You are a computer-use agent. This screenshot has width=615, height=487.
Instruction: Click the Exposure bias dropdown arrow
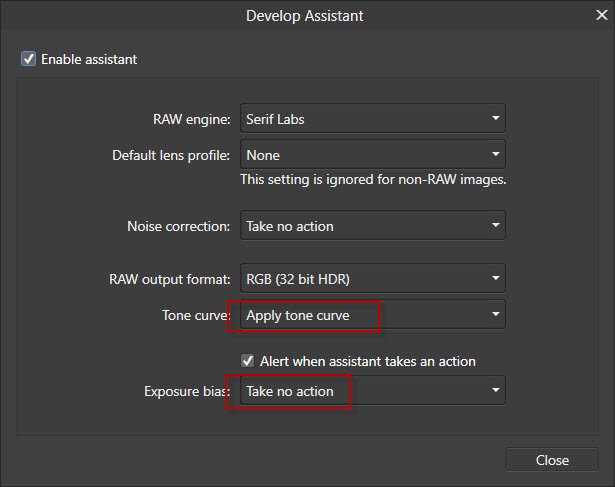tap(495, 391)
